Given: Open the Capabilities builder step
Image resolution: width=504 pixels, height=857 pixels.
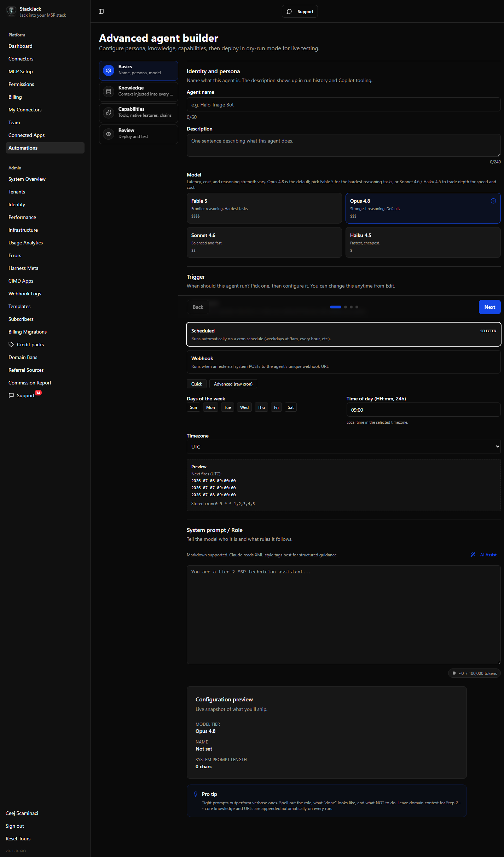Looking at the screenshot, I should pyautogui.click(x=139, y=113).
